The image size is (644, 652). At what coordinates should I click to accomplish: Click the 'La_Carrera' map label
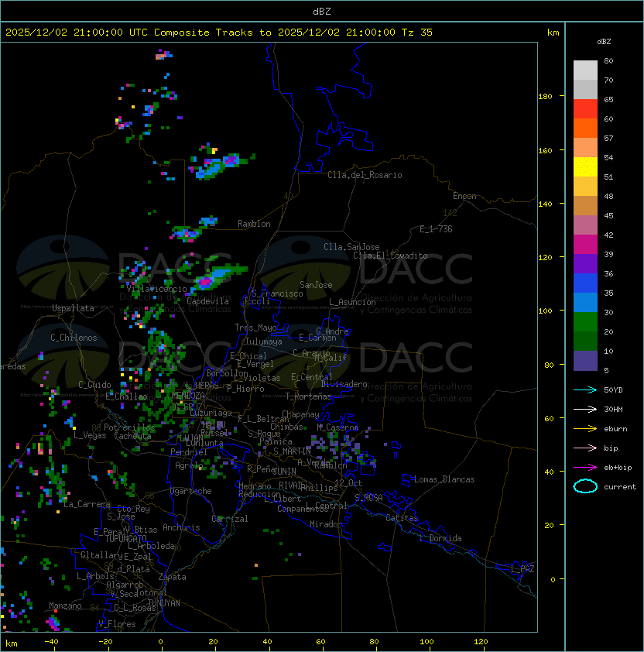coord(87,504)
